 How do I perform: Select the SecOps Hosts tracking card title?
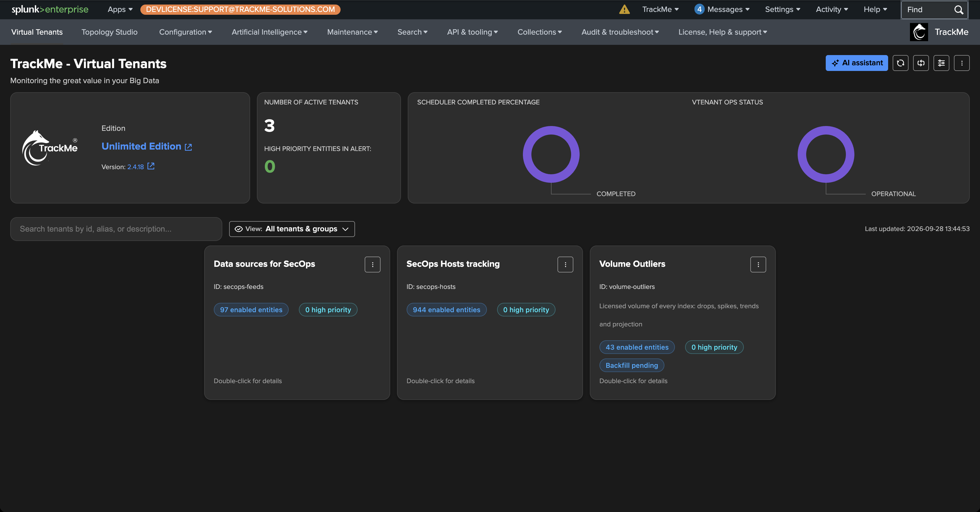[453, 264]
